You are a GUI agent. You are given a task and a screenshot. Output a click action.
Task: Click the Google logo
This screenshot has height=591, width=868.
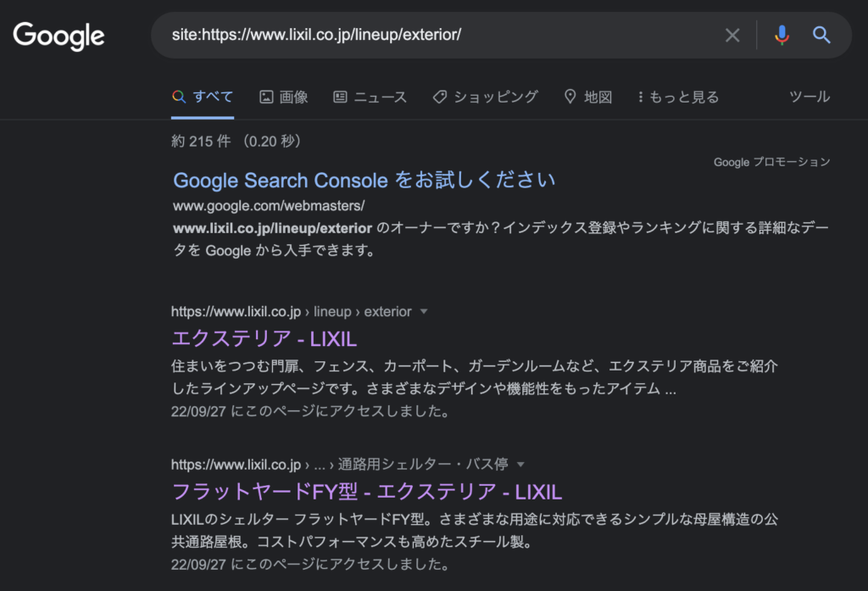coord(58,36)
